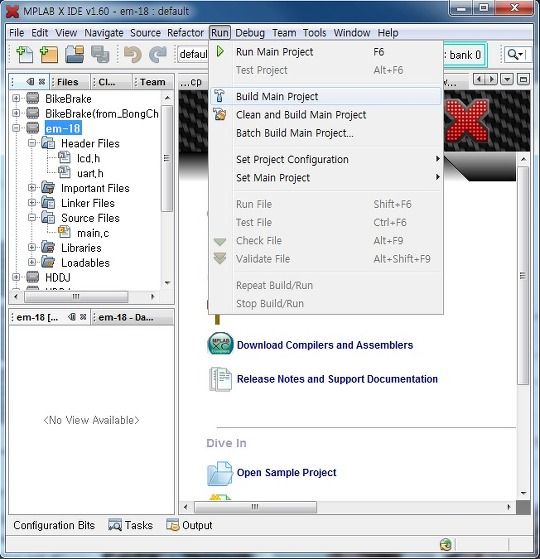This screenshot has height=559, width=540.
Task: Maximize the editor window button
Action: (x=523, y=79)
